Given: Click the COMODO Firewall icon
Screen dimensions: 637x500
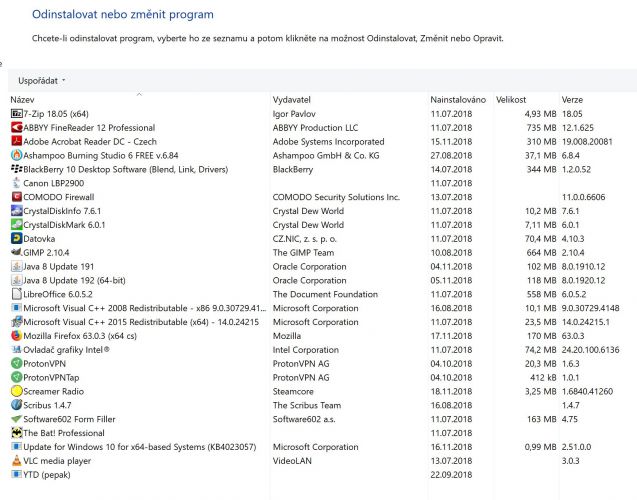Looking at the screenshot, I should (x=16, y=197).
